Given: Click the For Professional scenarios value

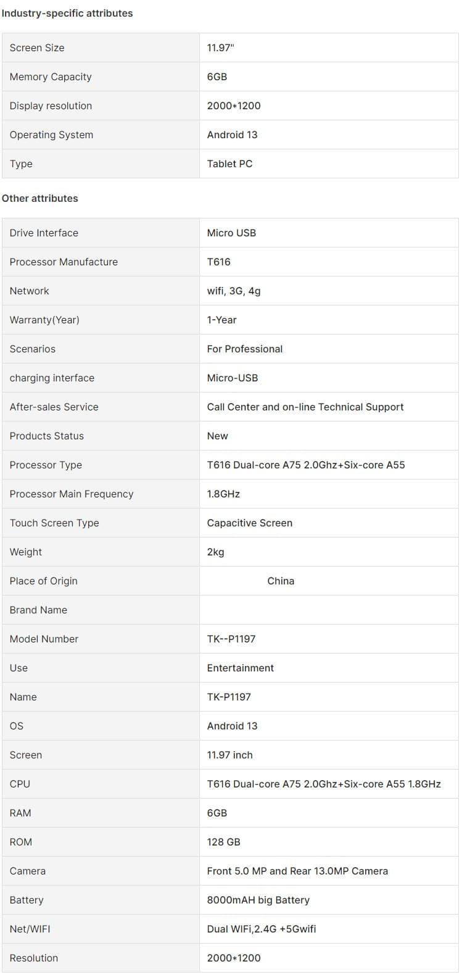Looking at the screenshot, I should [245, 349].
